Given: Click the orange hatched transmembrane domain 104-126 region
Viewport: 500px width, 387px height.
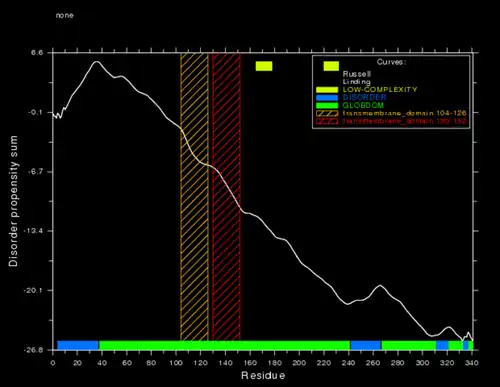Looking at the screenshot, I should (x=194, y=197).
